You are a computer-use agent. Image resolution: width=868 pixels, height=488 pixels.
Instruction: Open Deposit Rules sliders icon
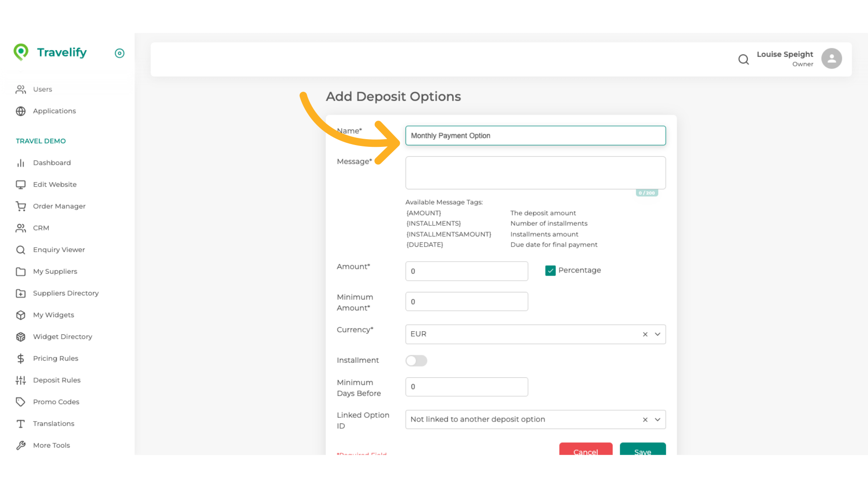[x=21, y=380]
